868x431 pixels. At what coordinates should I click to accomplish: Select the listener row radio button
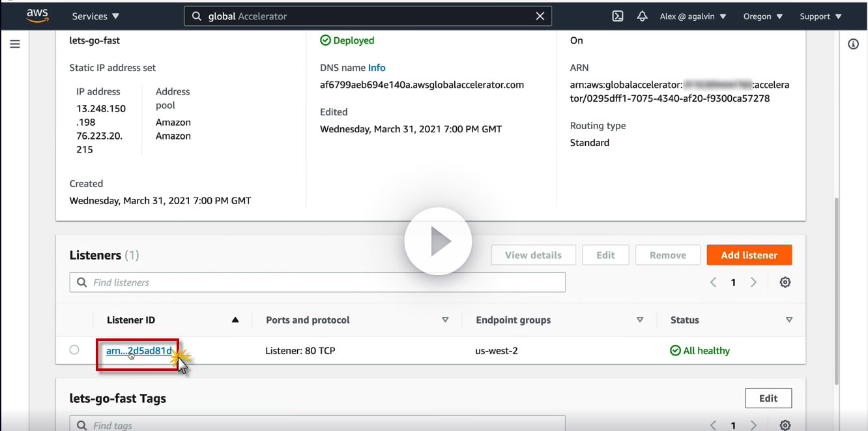(74, 350)
